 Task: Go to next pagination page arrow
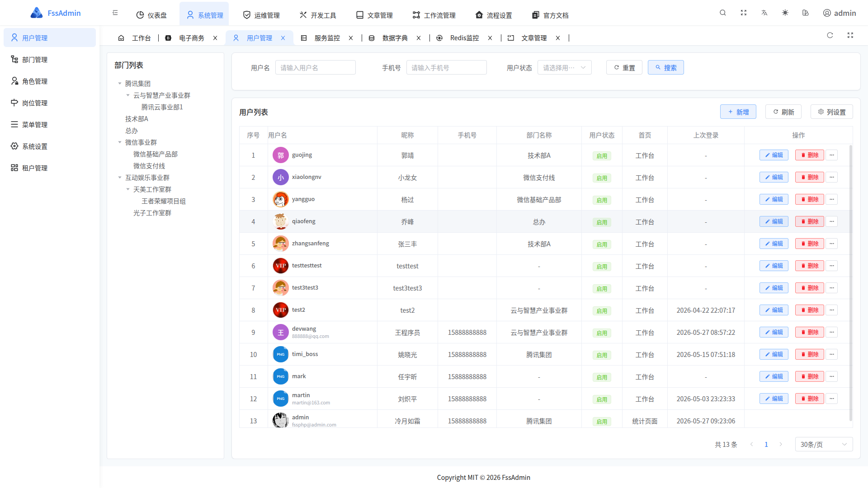[x=781, y=444]
